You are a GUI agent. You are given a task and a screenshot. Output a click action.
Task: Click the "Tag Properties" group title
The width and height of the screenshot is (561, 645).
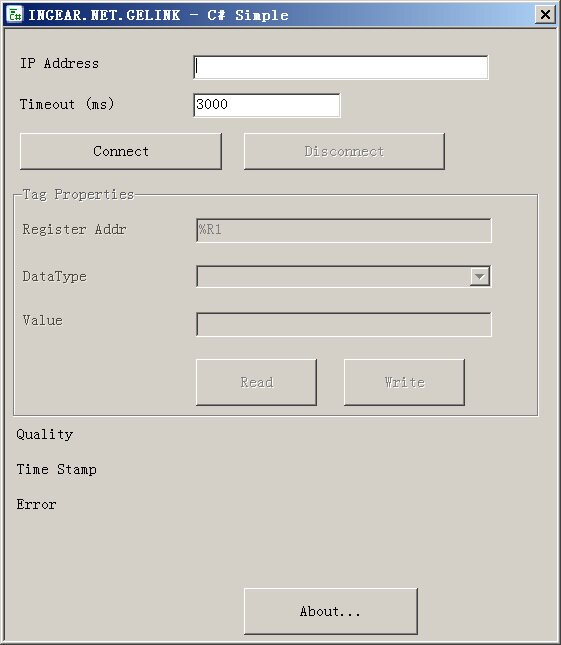coord(78,195)
